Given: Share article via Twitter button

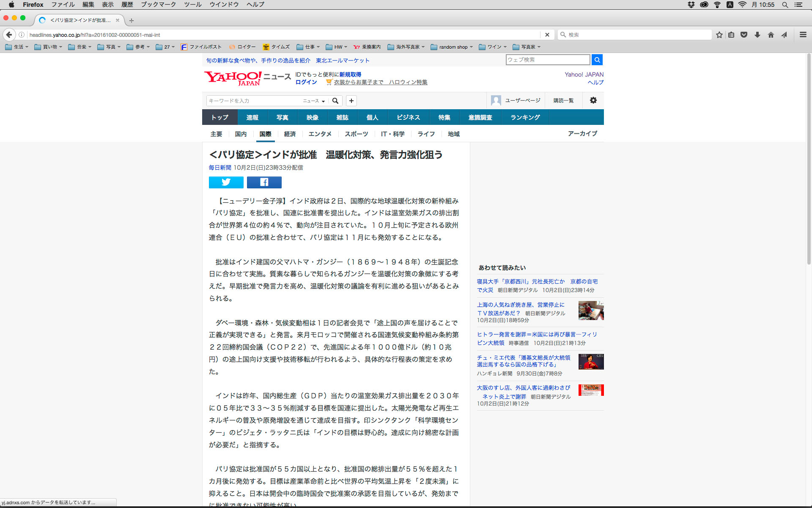Looking at the screenshot, I should pos(226,182).
